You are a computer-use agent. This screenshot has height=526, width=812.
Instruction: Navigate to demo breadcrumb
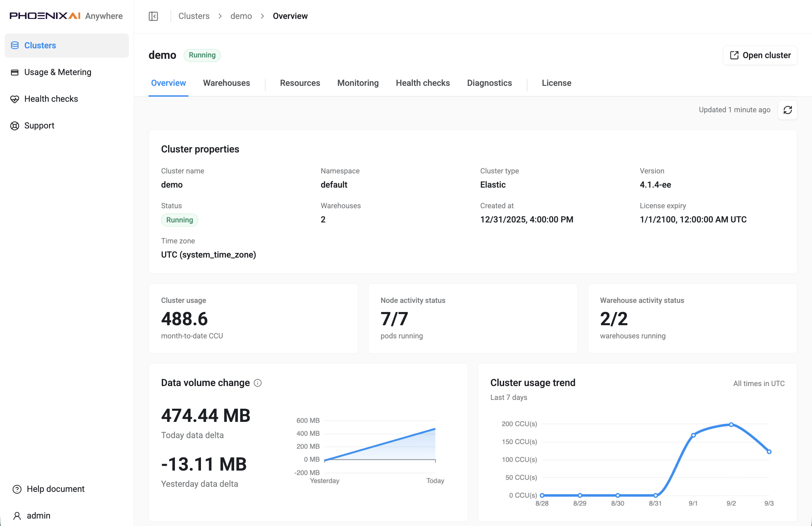tap(241, 16)
